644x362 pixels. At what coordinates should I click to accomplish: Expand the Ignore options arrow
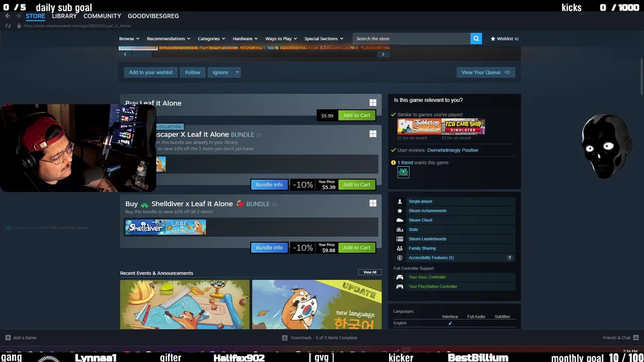(237, 72)
